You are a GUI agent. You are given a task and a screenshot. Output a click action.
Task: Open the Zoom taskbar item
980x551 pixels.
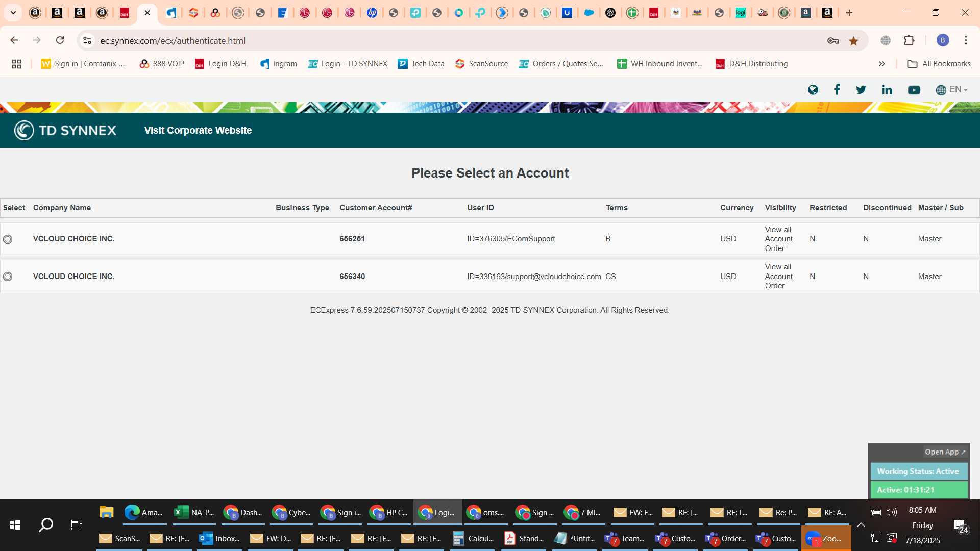click(x=826, y=539)
